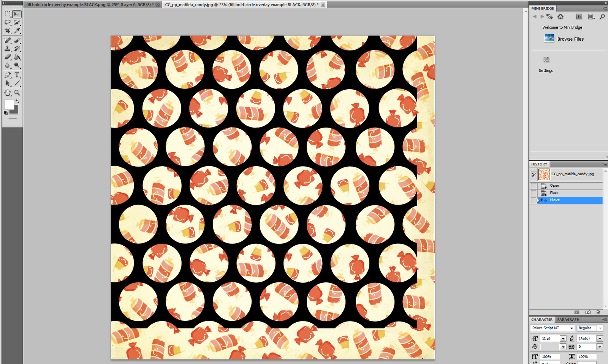The width and height of the screenshot is (608, 364).
Task: Open the font size dropdown arrow
Action: click(564, 338)
